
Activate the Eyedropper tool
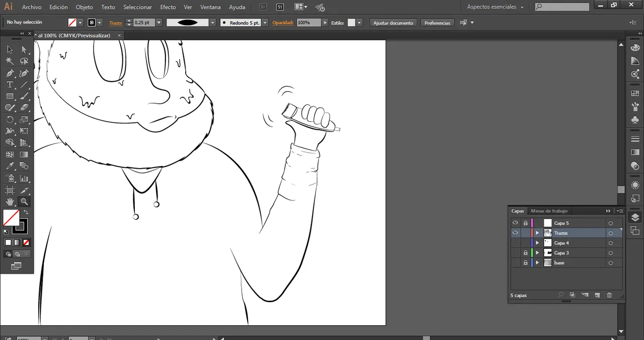pyautogui.click(x=10, y=166)
